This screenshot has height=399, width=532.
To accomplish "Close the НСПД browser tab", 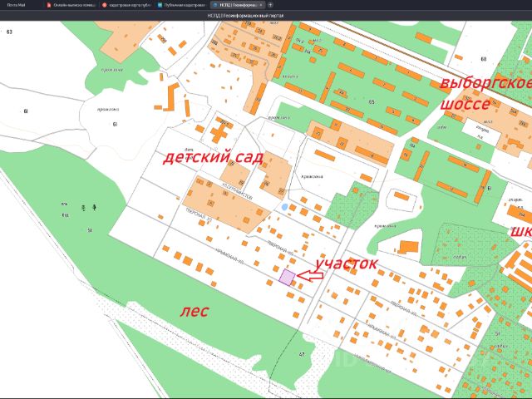I will [x=260, y=5].
